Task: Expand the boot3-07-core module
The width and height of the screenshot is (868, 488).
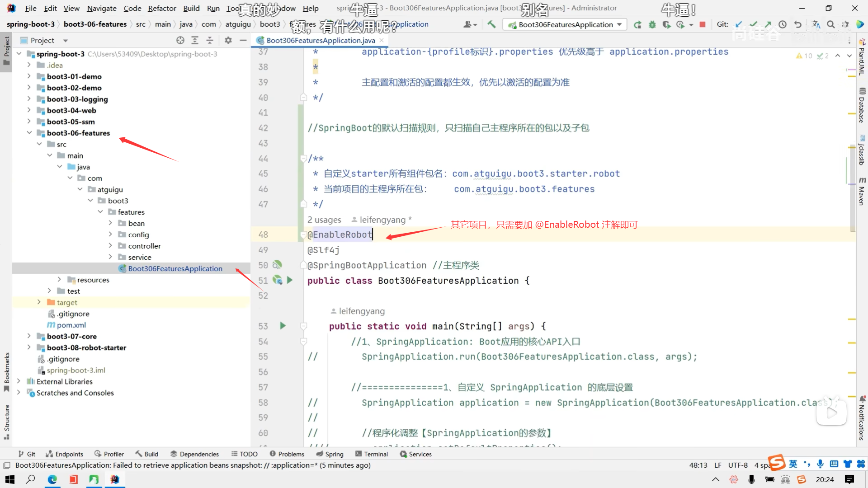Action: pos(29,336)
